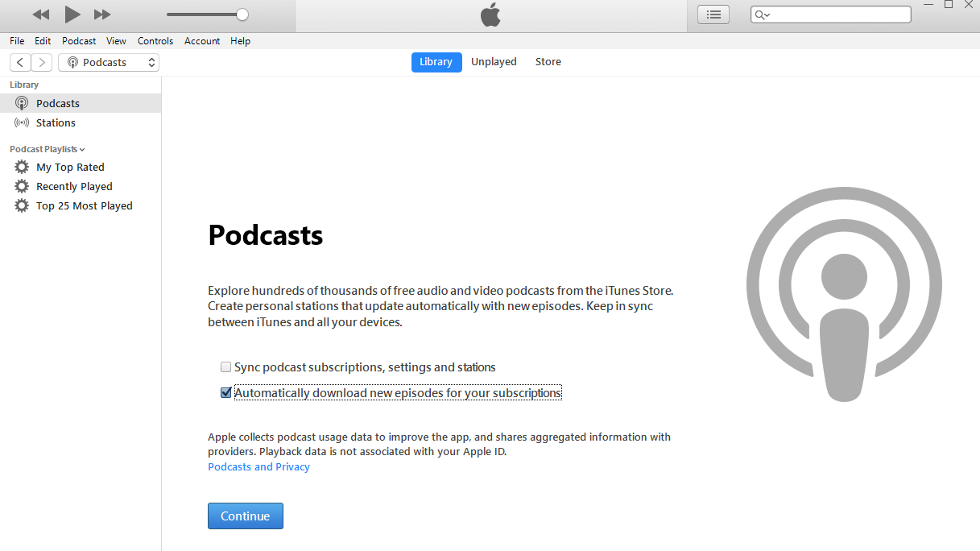The image size is (980, 551).
Task: Skip ahead with the fast-forward button
Action: [102, 14]
